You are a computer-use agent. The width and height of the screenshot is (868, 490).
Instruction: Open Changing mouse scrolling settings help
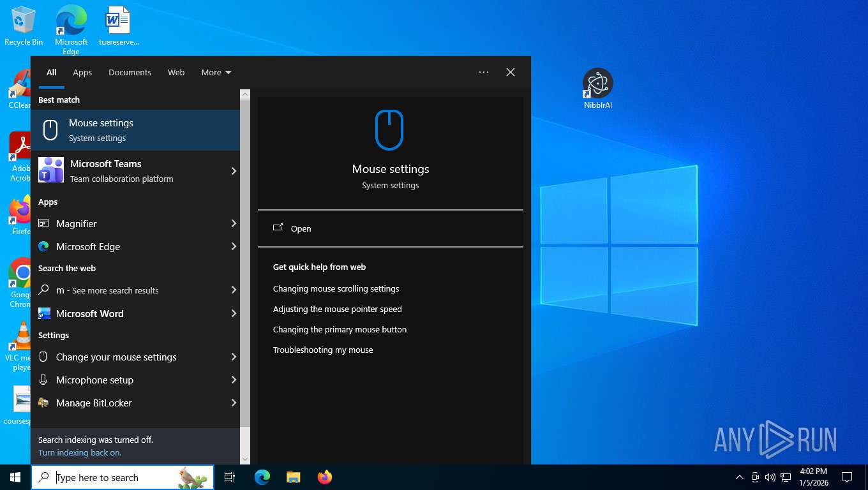click(336, 288)
